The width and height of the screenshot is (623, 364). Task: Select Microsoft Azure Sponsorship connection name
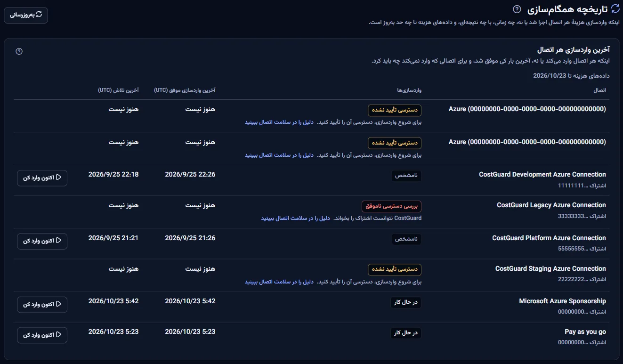pyautogui.click(x=563, y=301)
